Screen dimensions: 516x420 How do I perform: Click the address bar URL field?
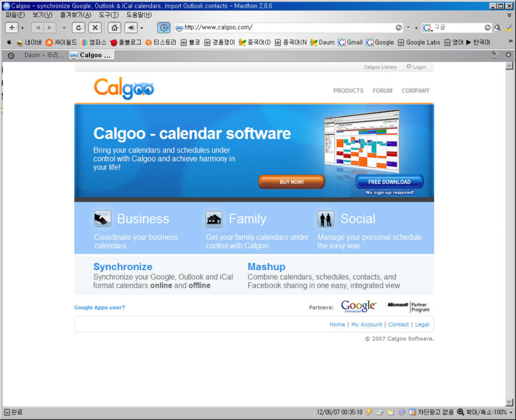(289, 27)
